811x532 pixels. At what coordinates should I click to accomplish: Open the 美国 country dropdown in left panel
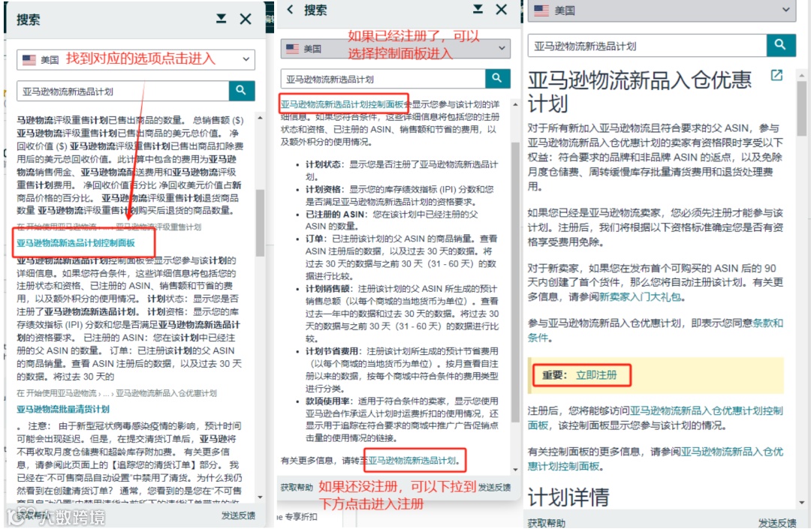pyautogui.click(x=135, y=59)
